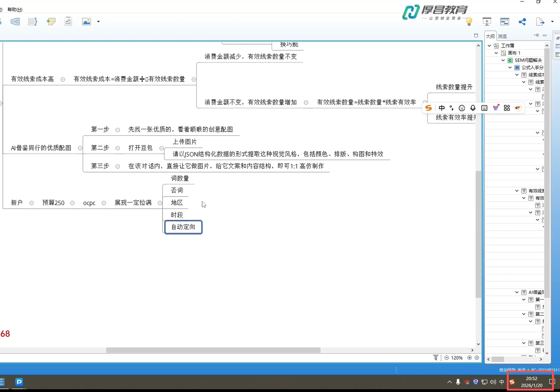Click the filter funnel icon in status bar
This screenshot has height=392, width=560.
pyautogui.click(x=436, y=357)
